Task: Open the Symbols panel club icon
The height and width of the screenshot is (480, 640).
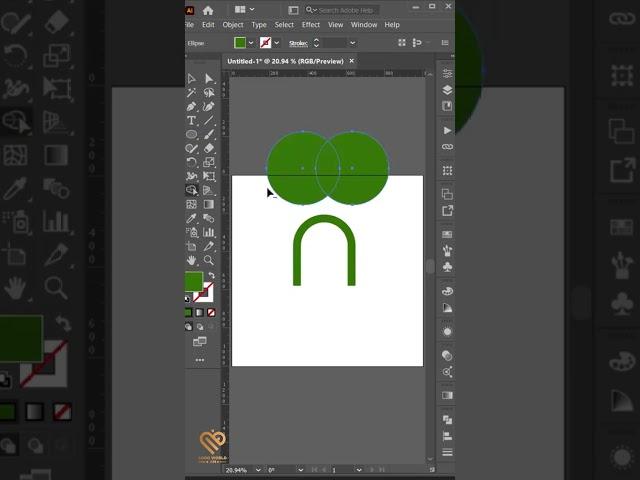Action: (x=447, y=267)
